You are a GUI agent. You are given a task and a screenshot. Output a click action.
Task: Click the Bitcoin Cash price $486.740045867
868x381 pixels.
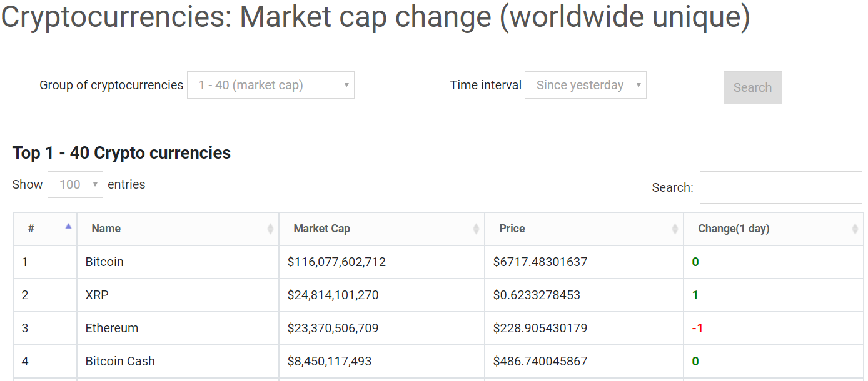[540, 361]
